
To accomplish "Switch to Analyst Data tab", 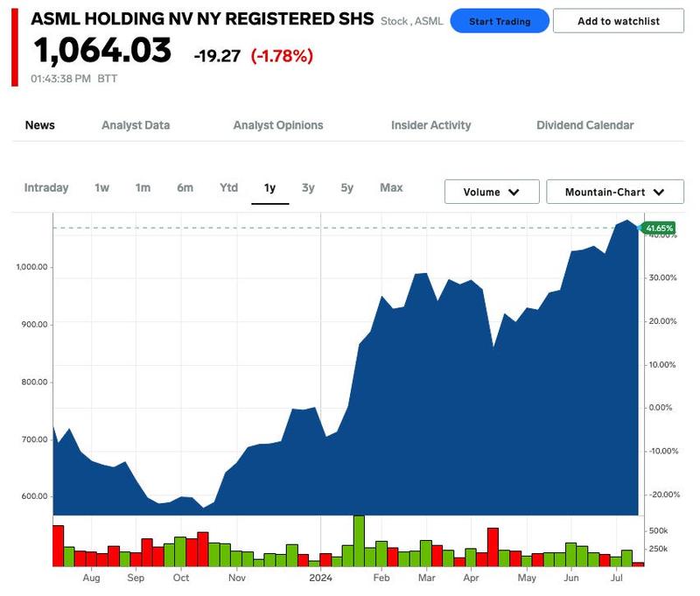I will point(136,125).
